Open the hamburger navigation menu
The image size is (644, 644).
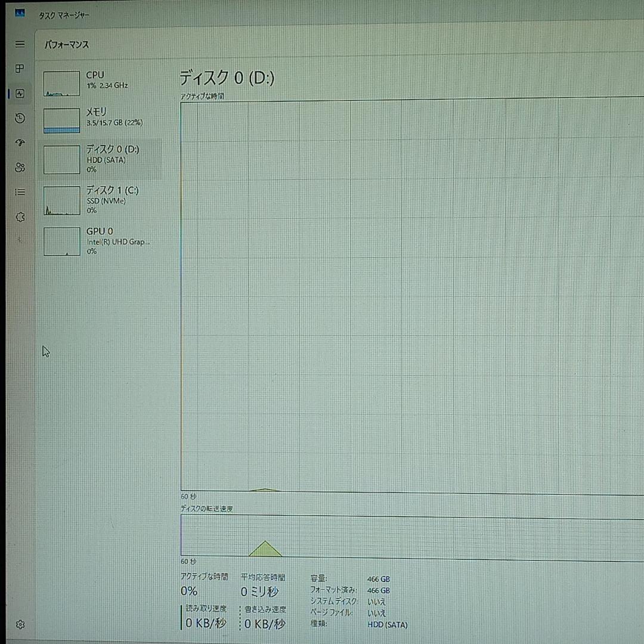(20, 44)
